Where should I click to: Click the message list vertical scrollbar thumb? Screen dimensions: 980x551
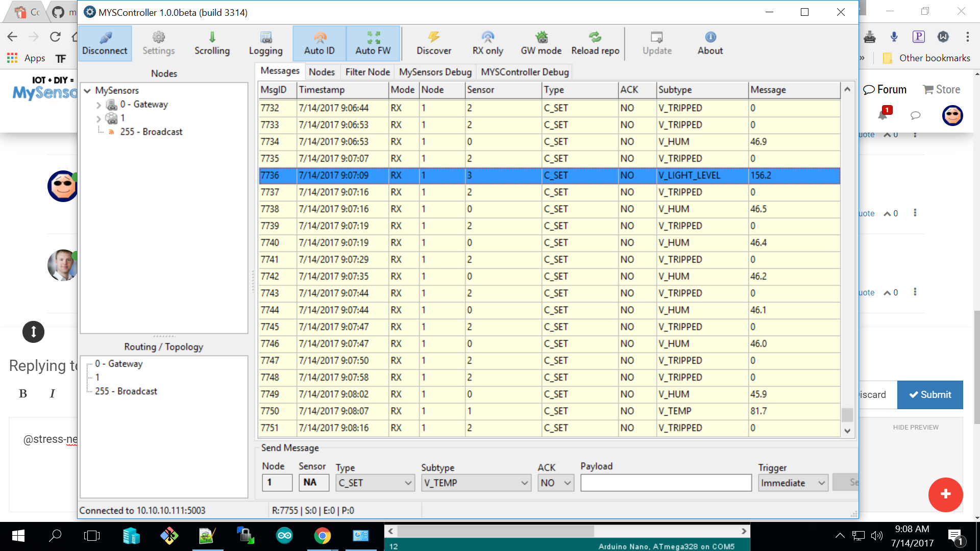[x=847, y=414]
